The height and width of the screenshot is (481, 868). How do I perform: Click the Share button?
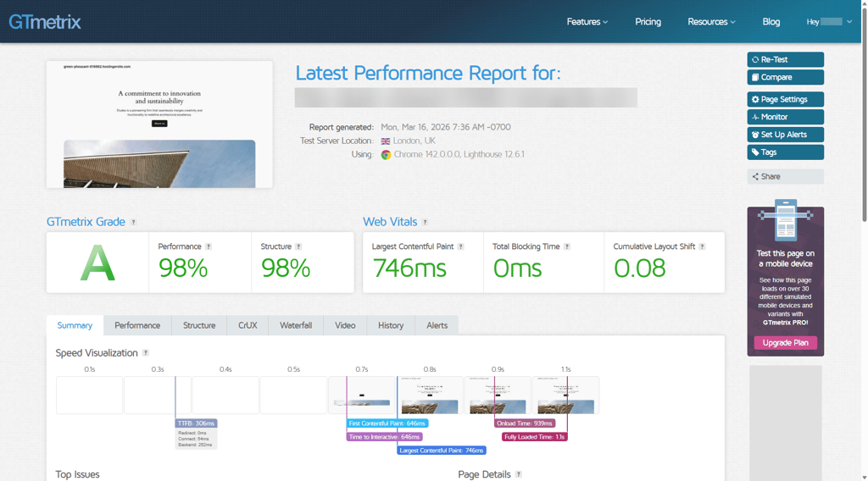tap(785, 177)
